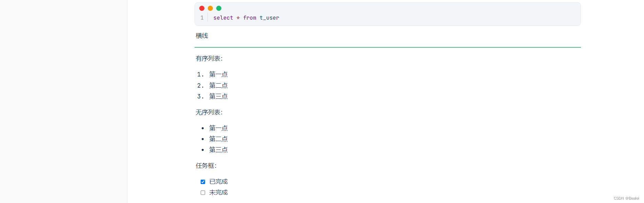Screen dimensions: 644x203
Task: Click the first bulleted item 第一点
Action: pos(218,128)
